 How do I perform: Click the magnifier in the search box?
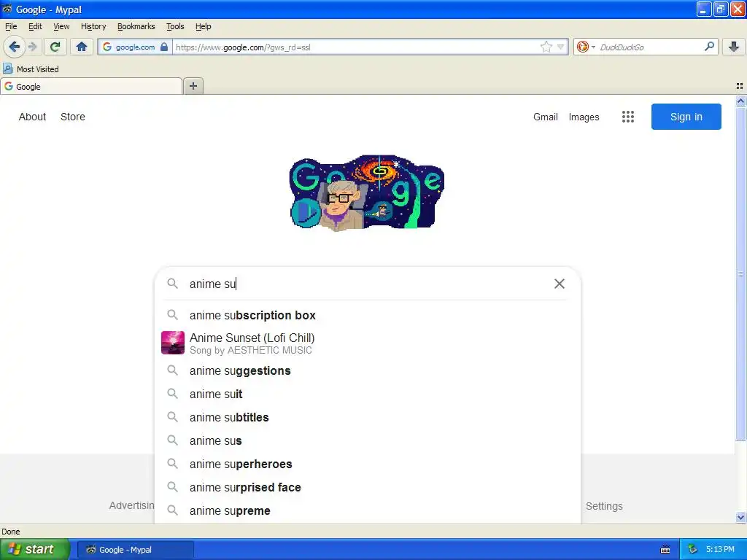[x=172, y=284]
